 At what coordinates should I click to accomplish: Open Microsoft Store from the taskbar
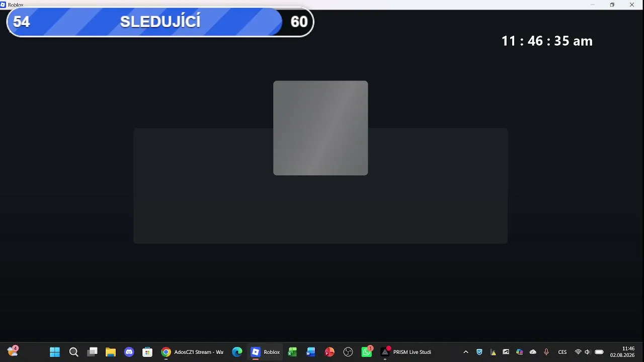click(147, 352)
